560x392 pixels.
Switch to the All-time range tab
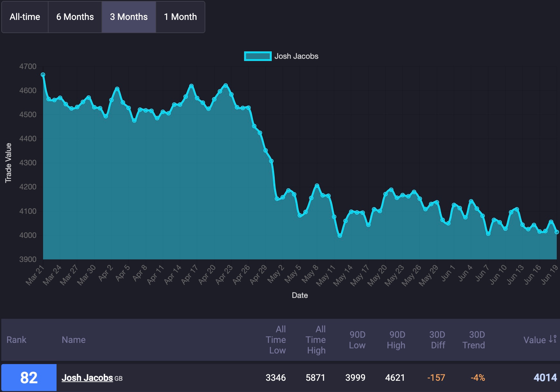tap(25, 17)
